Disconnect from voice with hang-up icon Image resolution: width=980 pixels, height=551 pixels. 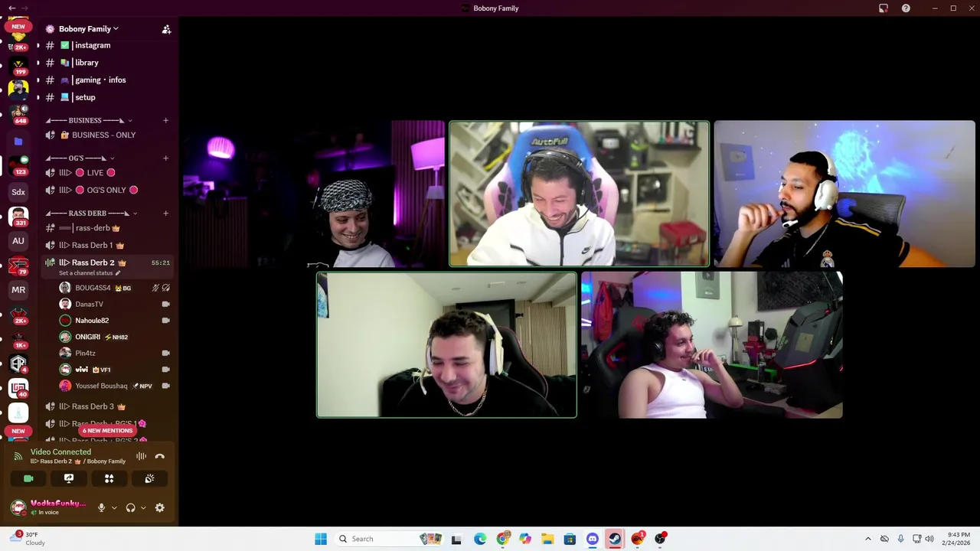point(159,456)
